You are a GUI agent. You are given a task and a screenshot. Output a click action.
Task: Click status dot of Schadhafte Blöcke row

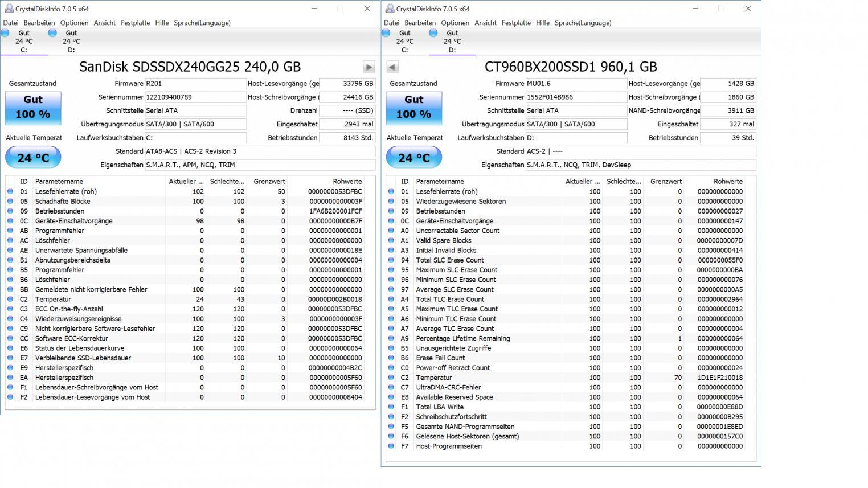pos(10,202)
